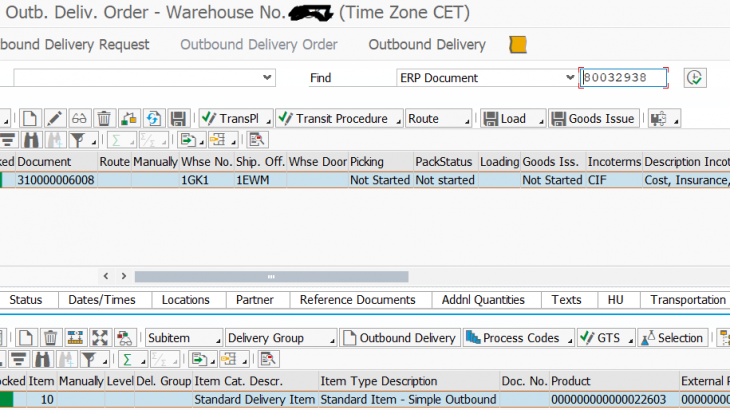Viewport: 730px width, 410px height.
Task: Click the Picking column header
Action: (x=381, y=161)
